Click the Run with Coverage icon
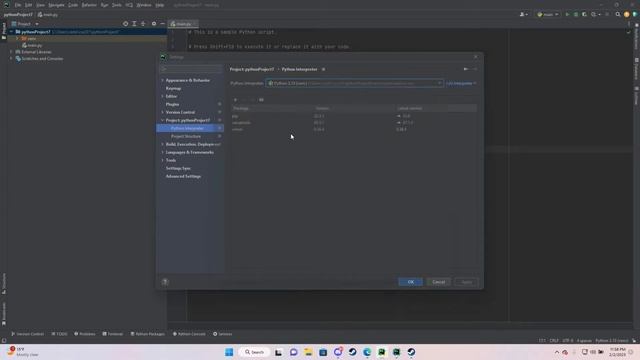The height and width of the screenshot is (360, 640). coord(584,14)
